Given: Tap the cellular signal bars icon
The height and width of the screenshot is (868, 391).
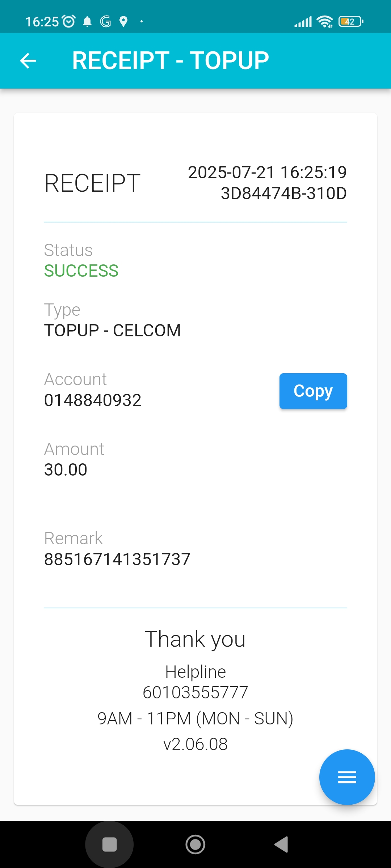Looking at the screenshot, I should coord(303,22).
